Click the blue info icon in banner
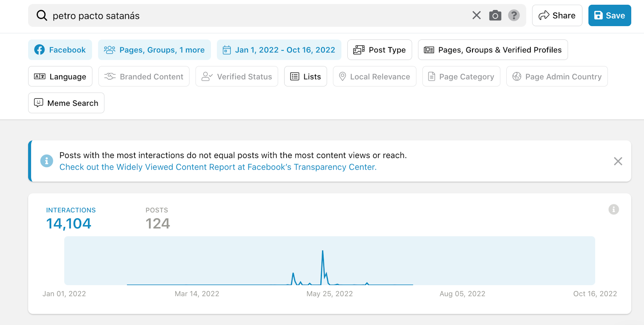Viewport: 644px width, 325px height. [x=47, y=161]
